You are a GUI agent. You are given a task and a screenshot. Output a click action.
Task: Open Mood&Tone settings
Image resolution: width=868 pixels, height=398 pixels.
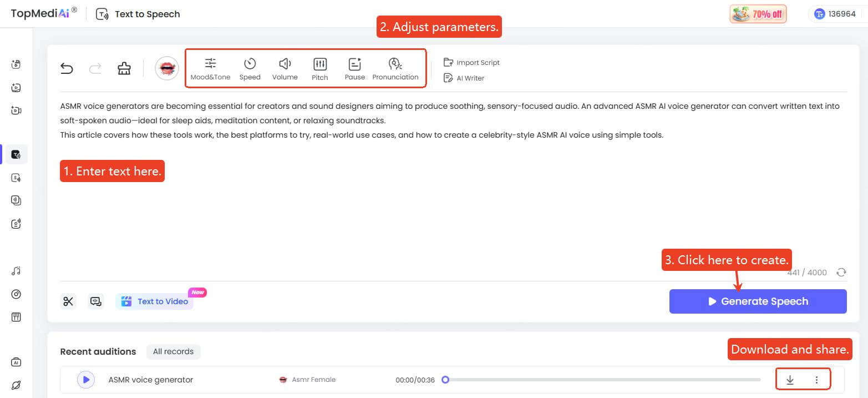pyautogui.click(x=210, y=69)
